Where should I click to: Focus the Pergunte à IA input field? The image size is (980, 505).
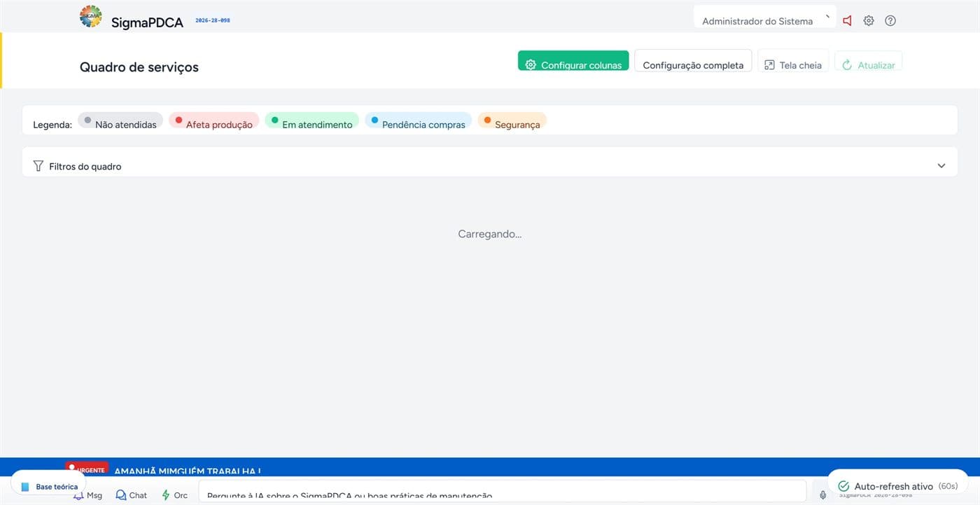pyautogui.click(x=502, y=490)
